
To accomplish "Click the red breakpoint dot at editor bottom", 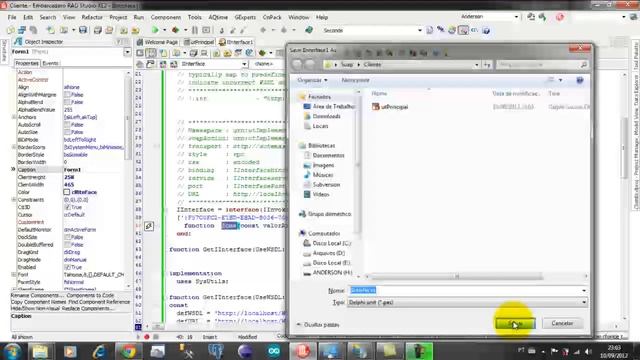I will [x=147, y=337].
